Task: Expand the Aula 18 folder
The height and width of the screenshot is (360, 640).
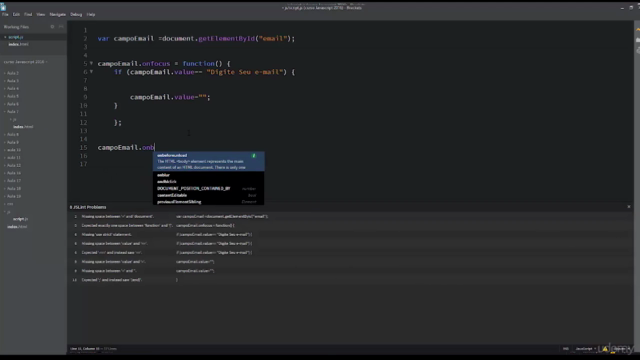Action: 13,189
